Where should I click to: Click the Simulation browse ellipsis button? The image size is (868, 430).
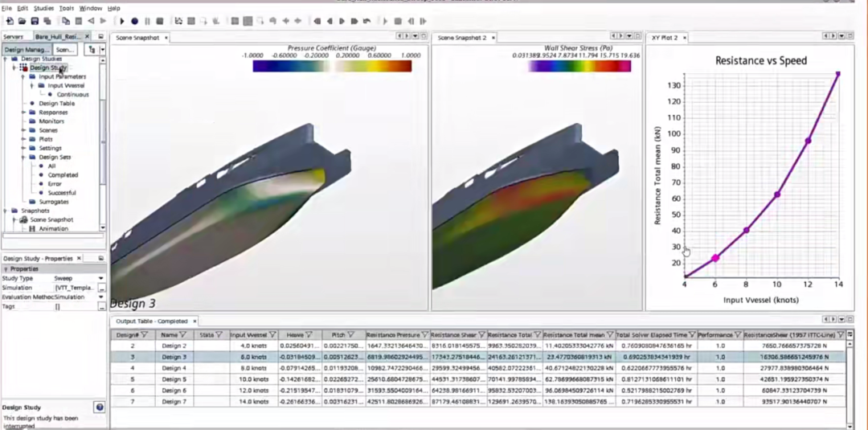click(x=102, y=288)
